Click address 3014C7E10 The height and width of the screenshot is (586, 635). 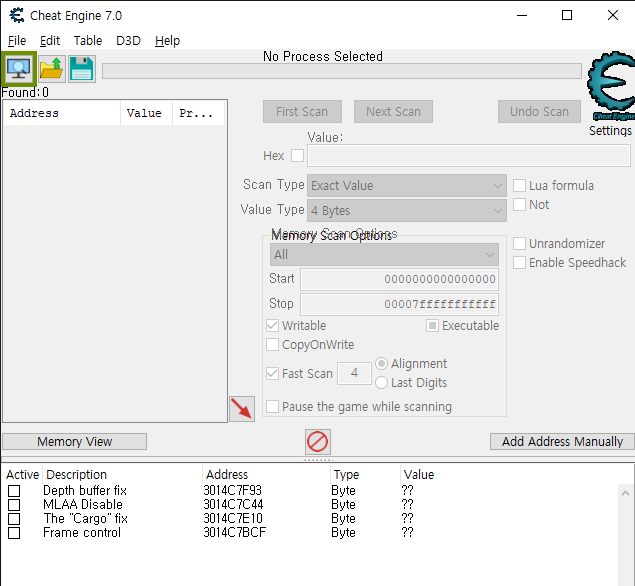[x=233, y=518]
